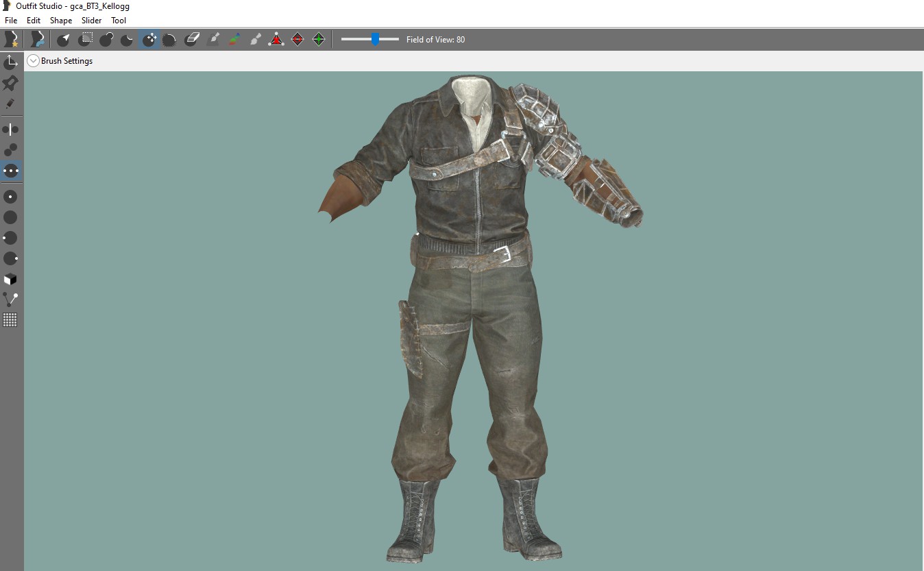Toggle X-Mirror symmetry editing

[10, 130]
